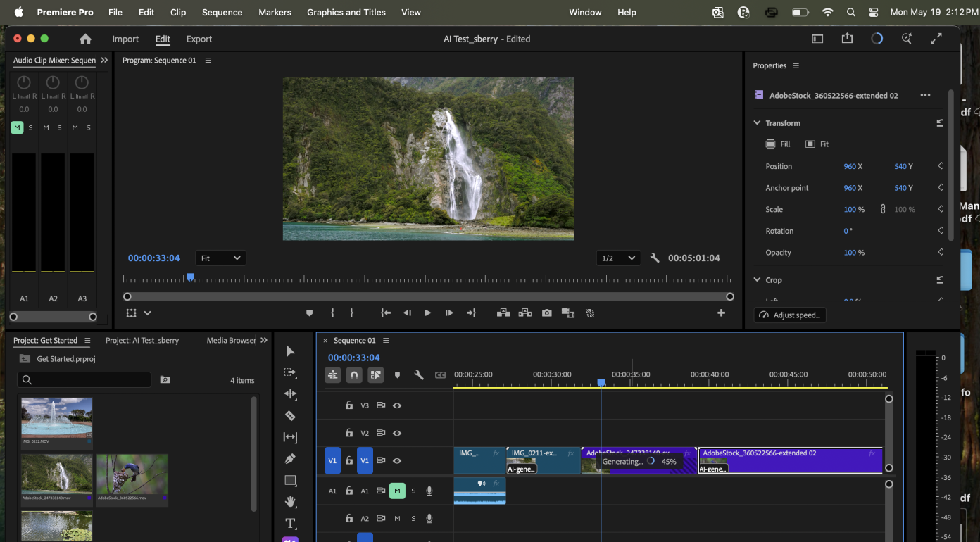Viewport: 980px width, 542px height.
Task: Unmute track A1 in the timeline
Action: [x=397, y=491]
